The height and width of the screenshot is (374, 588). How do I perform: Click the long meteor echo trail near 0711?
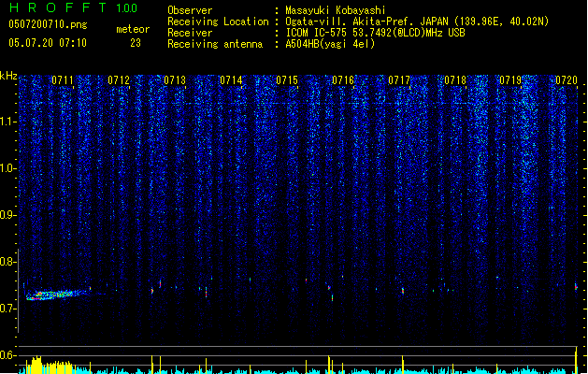click(58, 295)
